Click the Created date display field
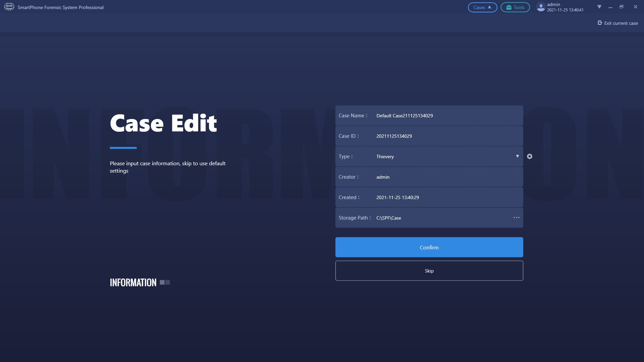The width and height of the screenshot is (644, 362). [x=429, y=197]
